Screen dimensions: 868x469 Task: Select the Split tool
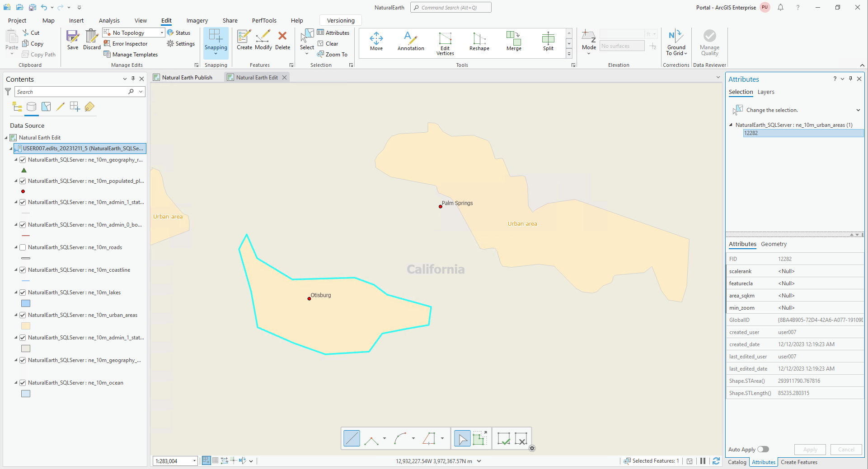[x=548, y=42]
